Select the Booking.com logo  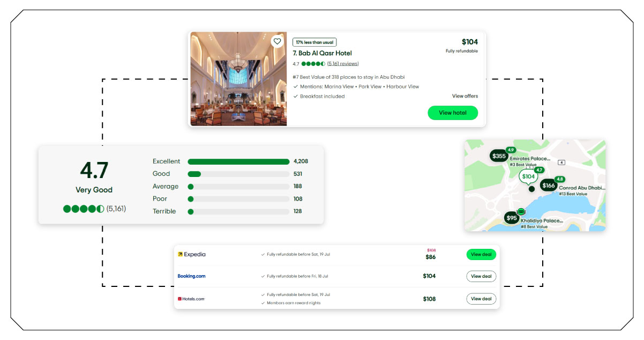click(x=191, y=276)
